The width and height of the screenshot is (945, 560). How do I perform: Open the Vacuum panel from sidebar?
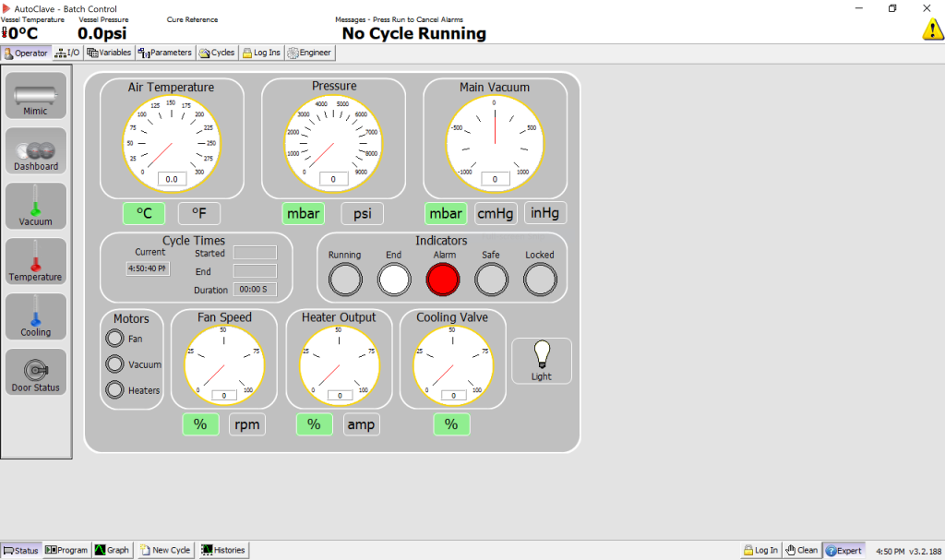pyautogui.click(x=36, y=207)
